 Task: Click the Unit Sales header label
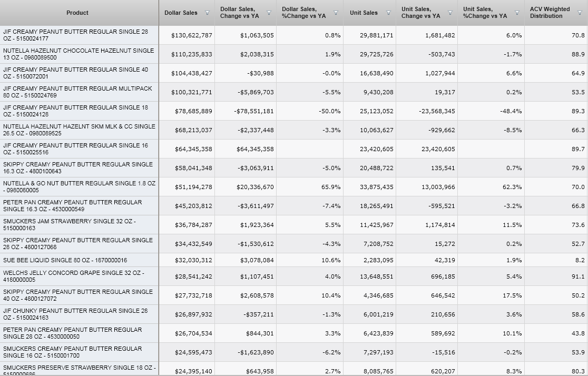tap(364, 13)
